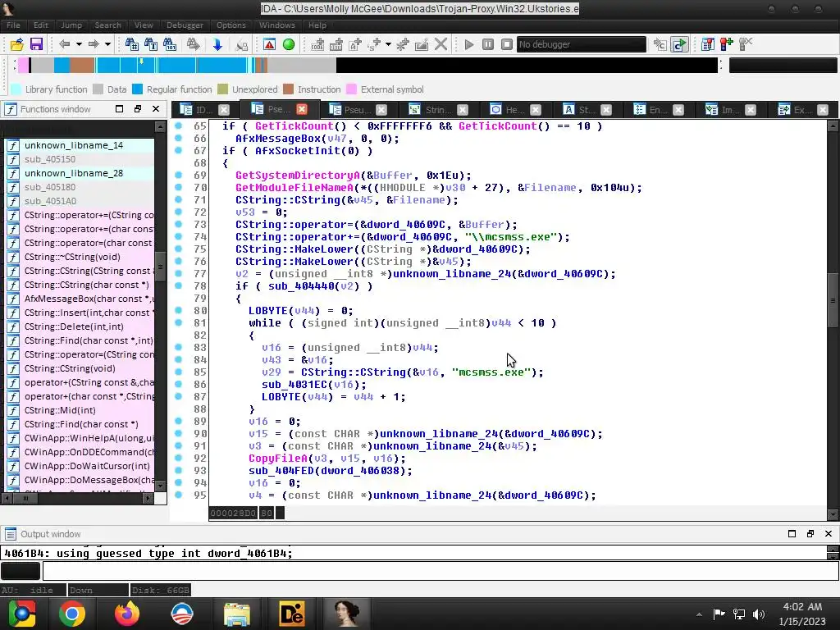Image resolution: width=840 pixels, height=630 pixels.
Task: Toggle breakpoint dot at line 81
Action: [178, 323]
